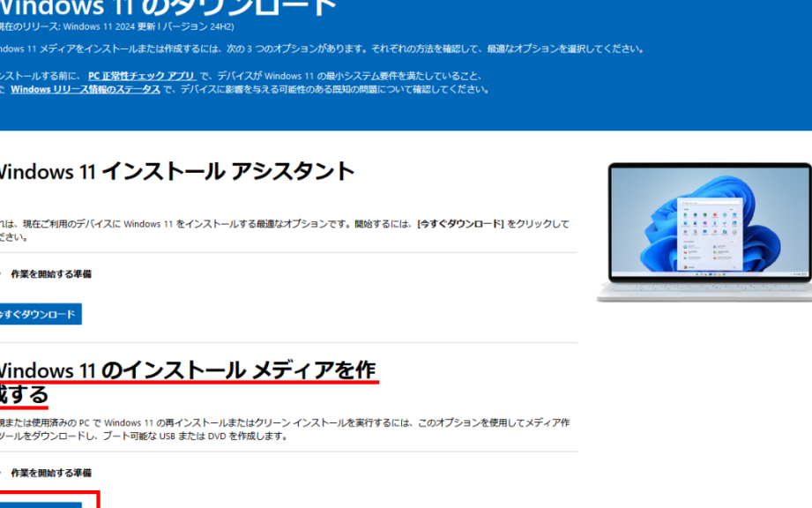Click 今すぐダウンロード button for インストール アシスタント

click(x=39, y=314)
